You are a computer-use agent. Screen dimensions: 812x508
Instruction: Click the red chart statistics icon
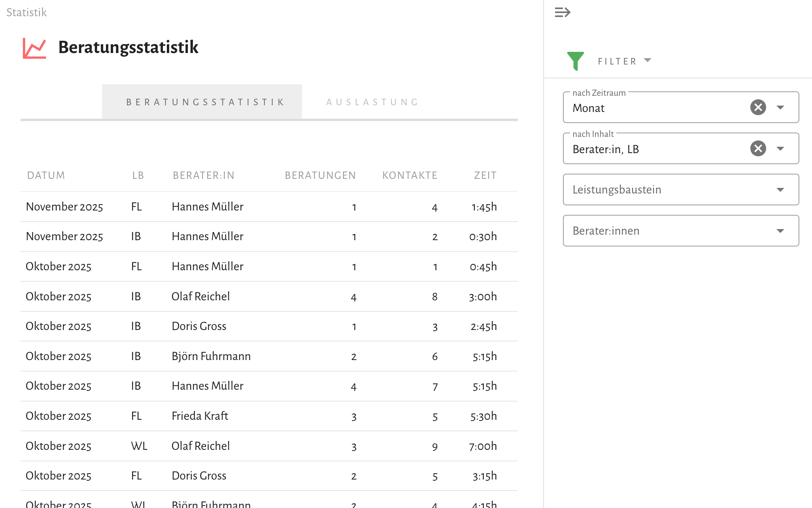pyautogui.click(x=34, y=48)
